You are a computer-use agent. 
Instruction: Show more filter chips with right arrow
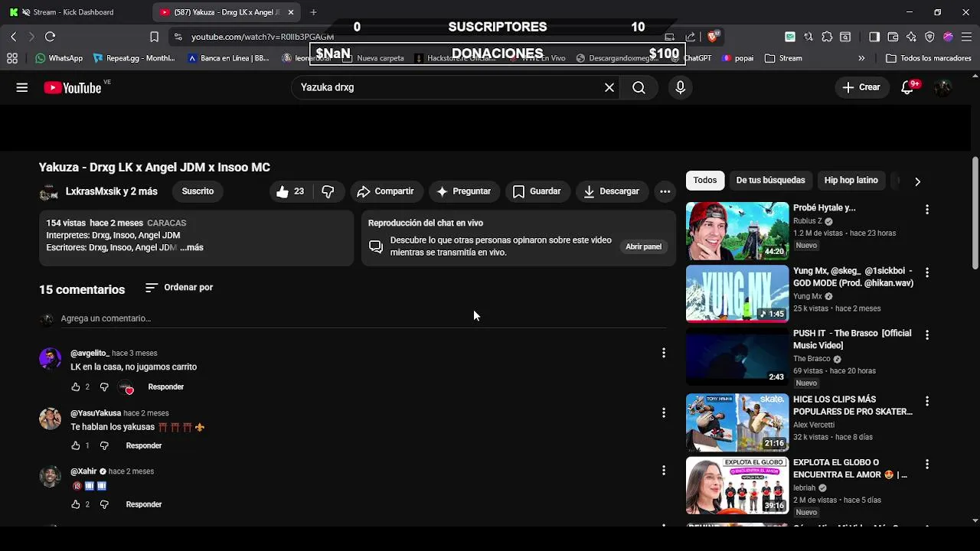[917, 181]
